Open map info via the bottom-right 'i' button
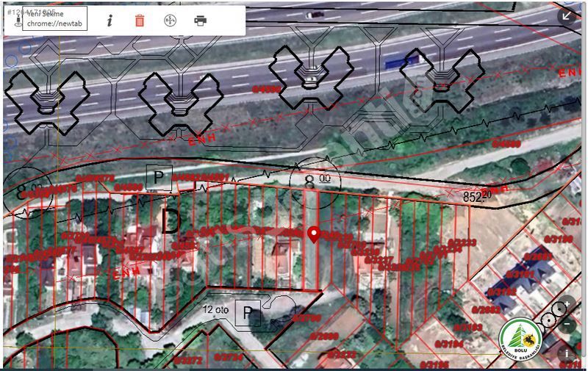 tap(567, 353)
